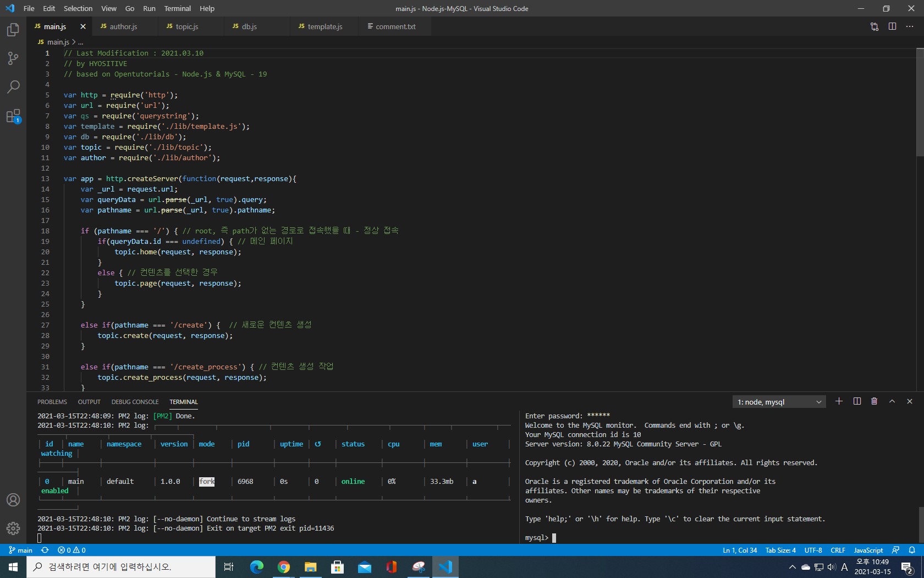Viewport: 924px width, 578px height.
Task: Open the network icon in system tray
Action: (819, 567)
